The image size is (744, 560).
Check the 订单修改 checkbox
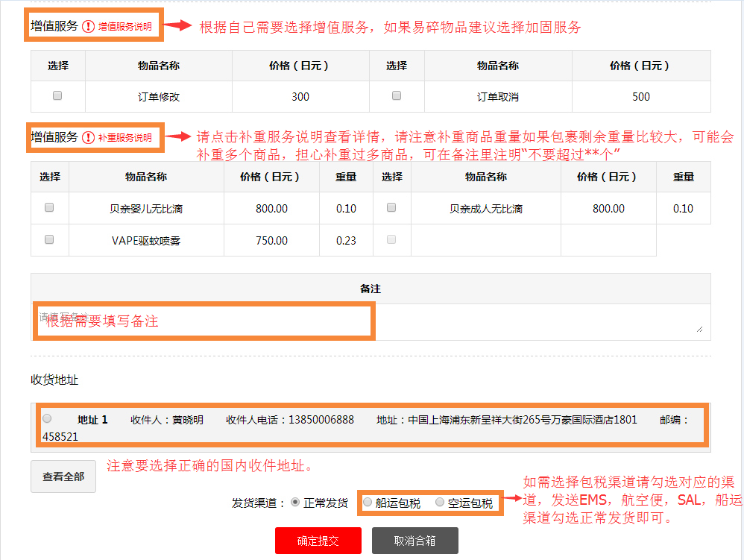click(x=57, y=95)
